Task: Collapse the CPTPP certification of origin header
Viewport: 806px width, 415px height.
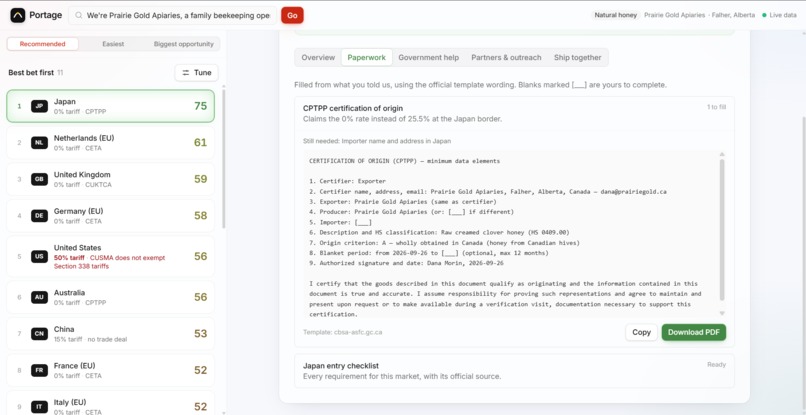Action: pyautogui.click(x=514, y=114)
